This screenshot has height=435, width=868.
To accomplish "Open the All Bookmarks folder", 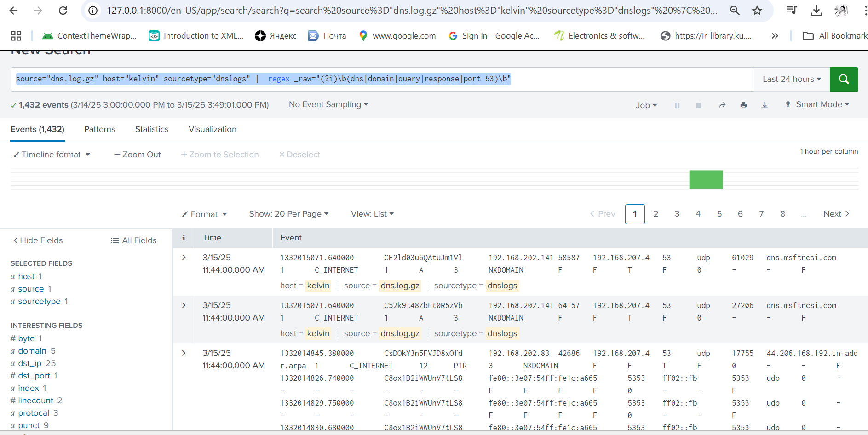I will pyautogui.click(x=835, y=36).
